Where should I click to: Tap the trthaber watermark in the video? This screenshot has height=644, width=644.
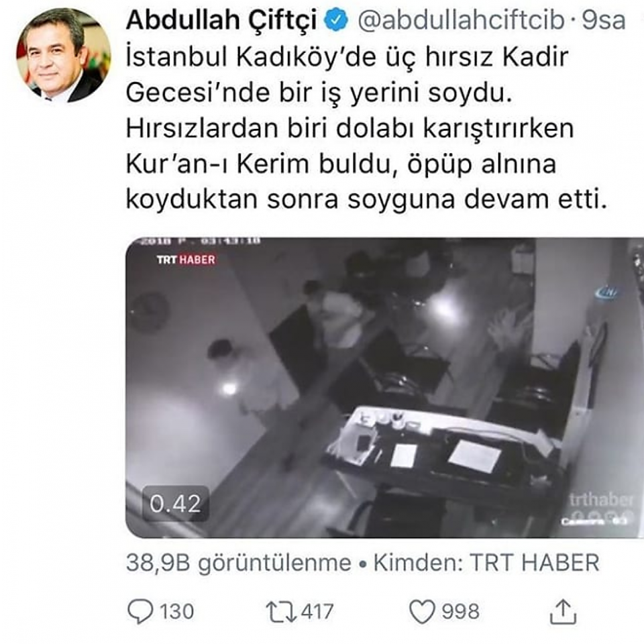(602, 500)
